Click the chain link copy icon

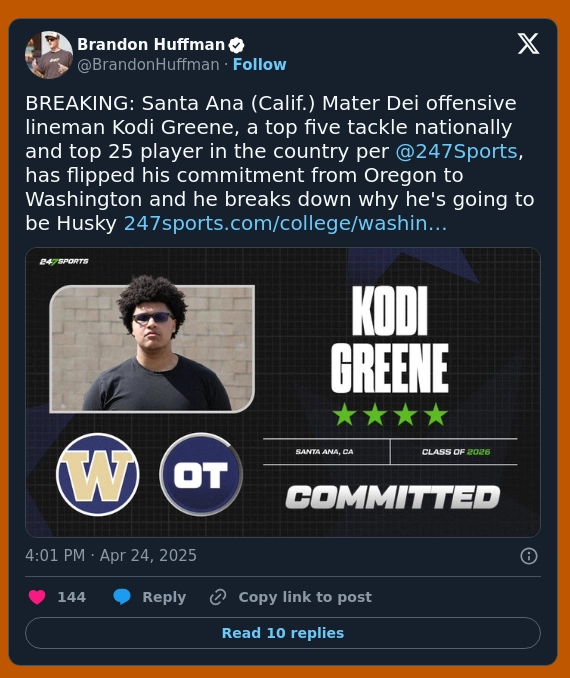point(218,597)
